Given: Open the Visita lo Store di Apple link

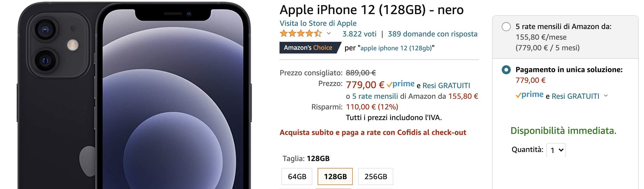Looking at the screenshot, I should tap(318, 23).
